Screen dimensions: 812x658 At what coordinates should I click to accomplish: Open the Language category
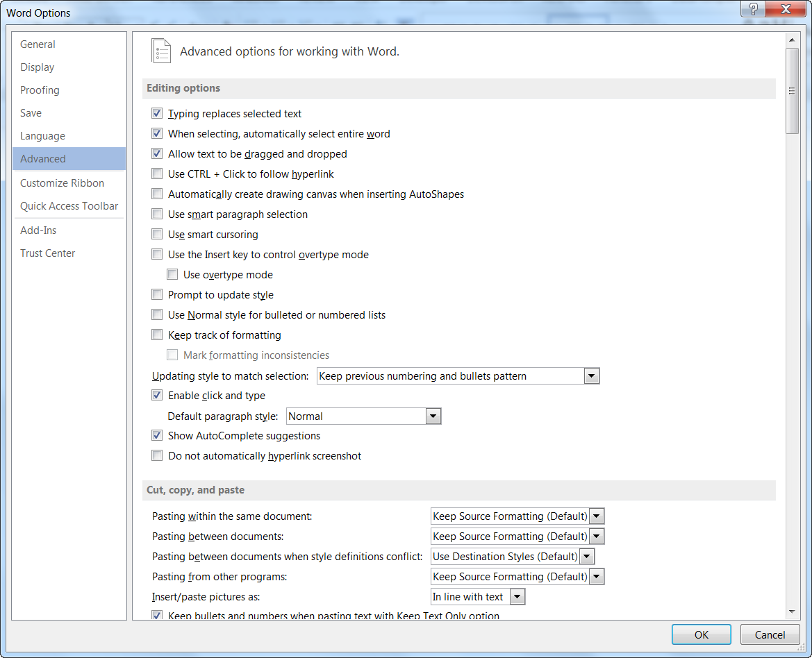coord(69,136)
